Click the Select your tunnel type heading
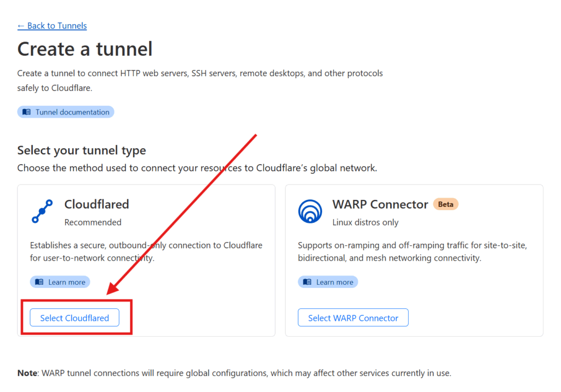561x392 pixels. pos(82,150)
